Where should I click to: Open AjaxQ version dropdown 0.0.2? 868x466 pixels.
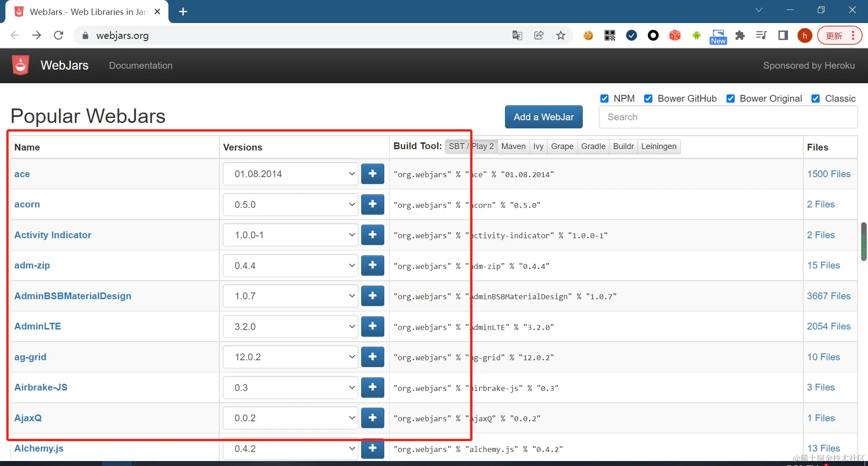pos(291,418)
